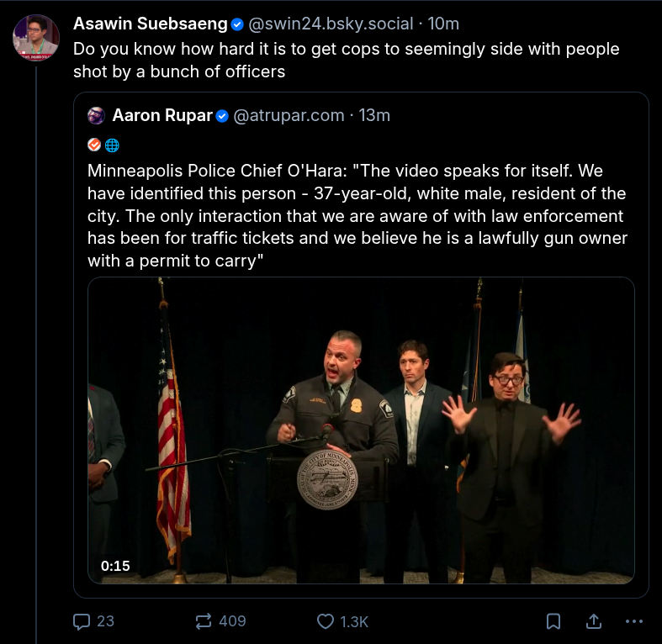Click Aaron Rupar's verified checkmark badge
This screenshot has width=662, height=644.
(x=222, y=116)
